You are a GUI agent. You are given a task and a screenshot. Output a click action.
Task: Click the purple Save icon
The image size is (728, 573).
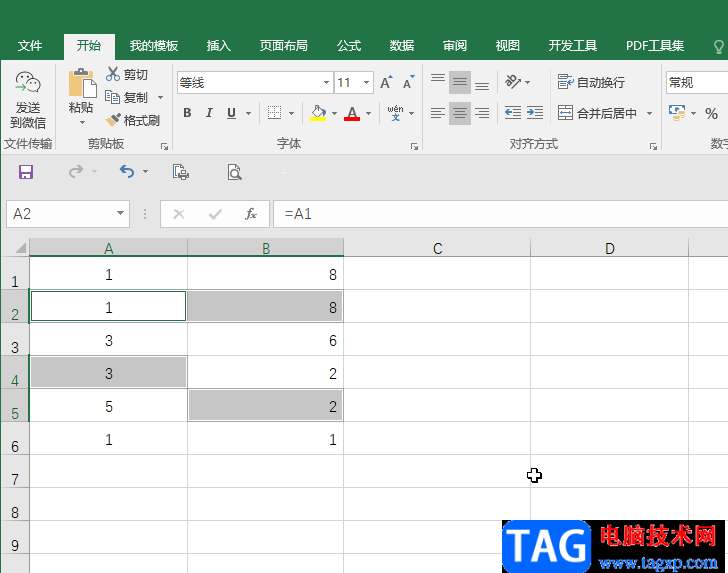click(x=26, y=172)
